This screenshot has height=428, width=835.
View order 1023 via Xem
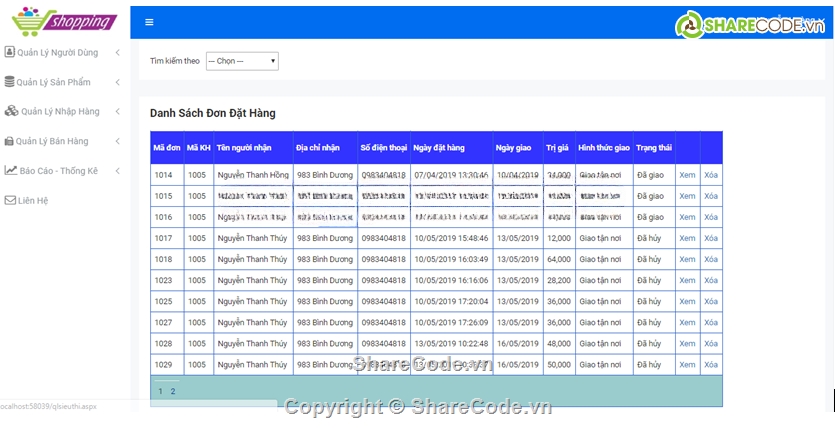point(687,280)
